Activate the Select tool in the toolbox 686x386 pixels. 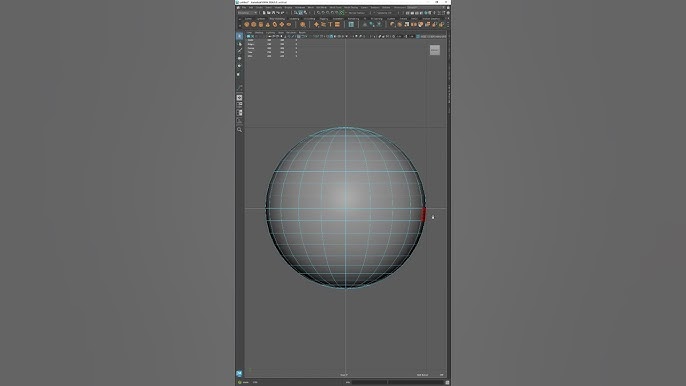(239, 36)
